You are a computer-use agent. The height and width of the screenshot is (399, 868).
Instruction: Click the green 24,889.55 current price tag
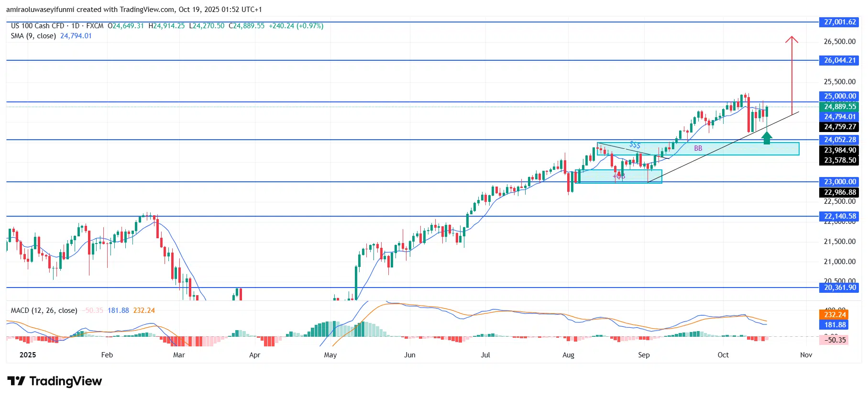840,107
